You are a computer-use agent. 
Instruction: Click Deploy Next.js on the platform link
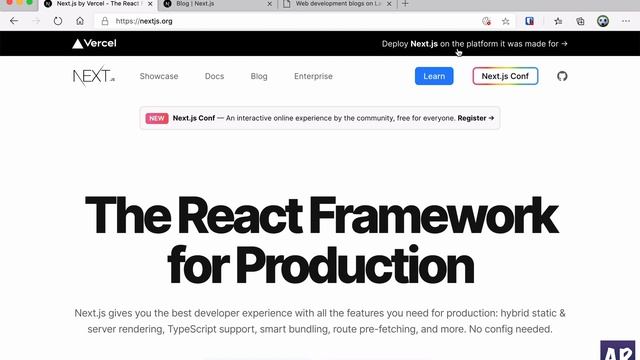(x=474, y=44)
